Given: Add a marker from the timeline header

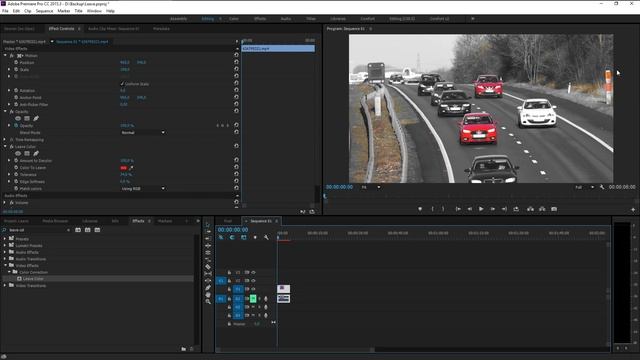Looking at the screenshot, I should click(x=255, y=237).
